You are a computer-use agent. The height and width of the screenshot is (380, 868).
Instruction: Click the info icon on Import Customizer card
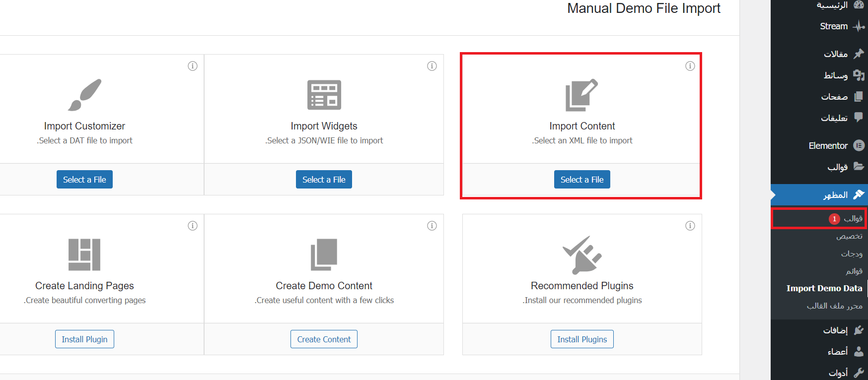coord(193,66)
